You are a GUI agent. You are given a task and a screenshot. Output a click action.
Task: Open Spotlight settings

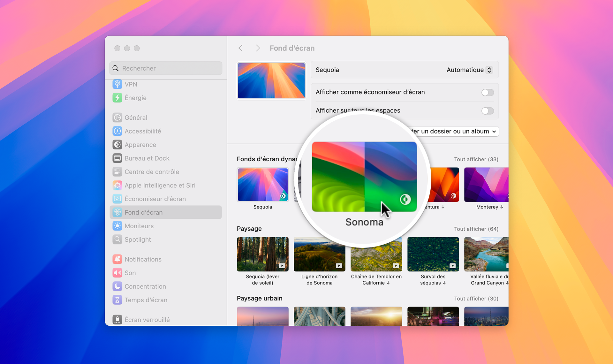[x=138, y=239]
